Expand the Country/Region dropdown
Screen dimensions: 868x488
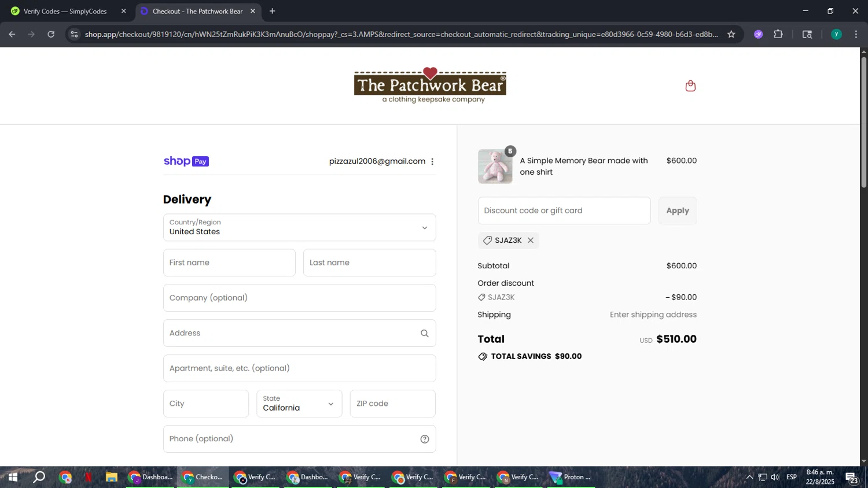299,227
